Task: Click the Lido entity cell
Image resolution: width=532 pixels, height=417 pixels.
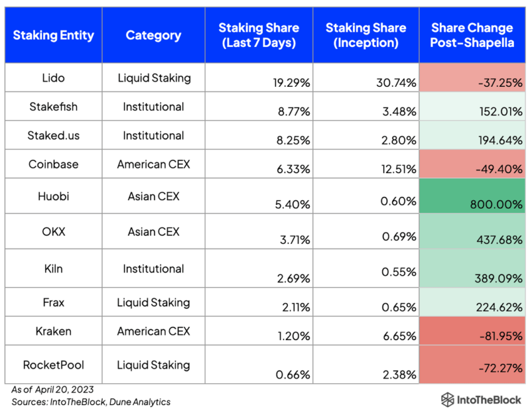Action: (x=53, y=78)
